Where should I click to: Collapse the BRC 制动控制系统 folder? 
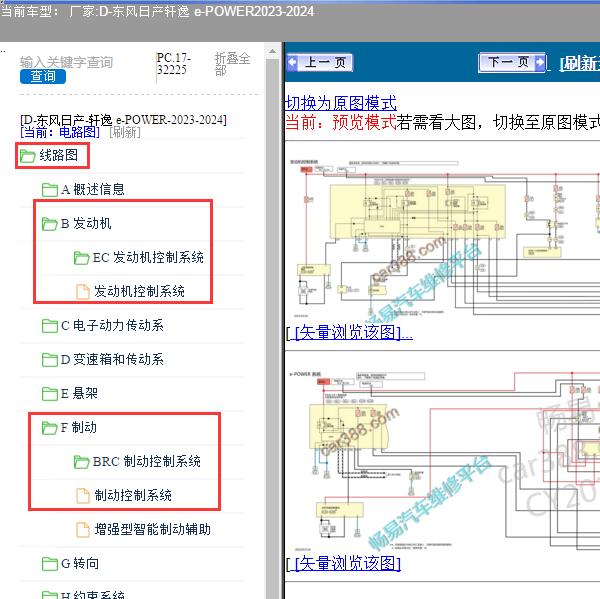pos(147,462)
